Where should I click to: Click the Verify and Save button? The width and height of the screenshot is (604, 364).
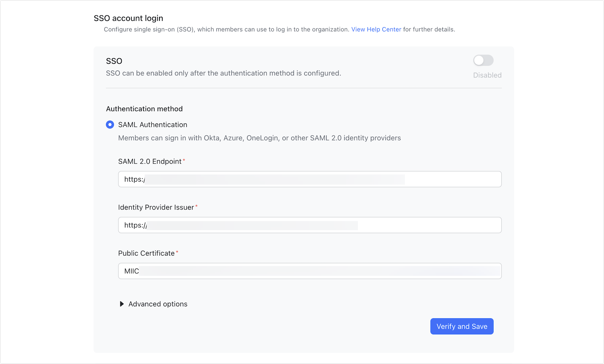click(462, 327)
